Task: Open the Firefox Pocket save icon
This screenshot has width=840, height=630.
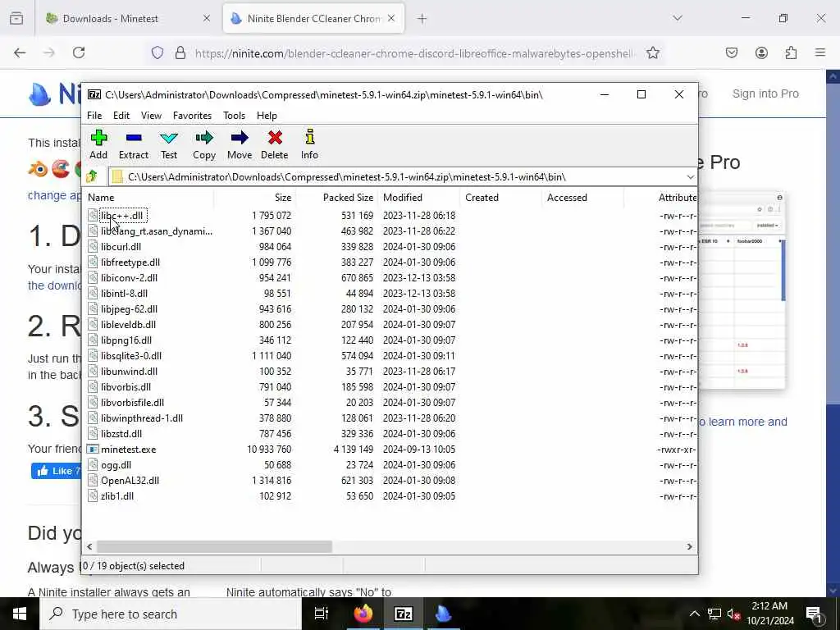Action: pyautogui.click(x=732, y=52)
